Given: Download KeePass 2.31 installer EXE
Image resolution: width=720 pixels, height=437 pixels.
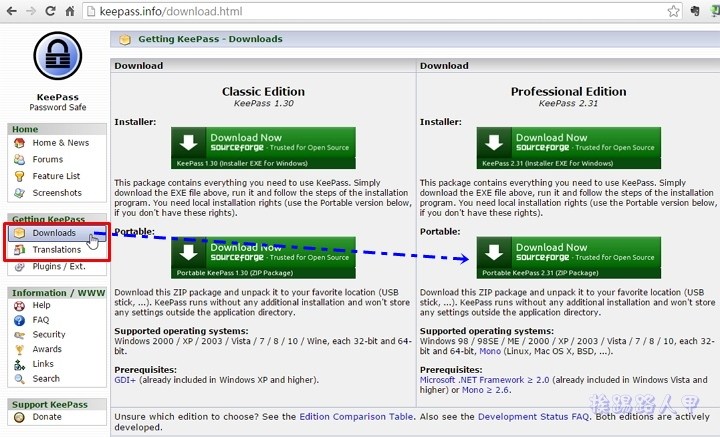Looking at the screenshot, I should tap(568, 148).
